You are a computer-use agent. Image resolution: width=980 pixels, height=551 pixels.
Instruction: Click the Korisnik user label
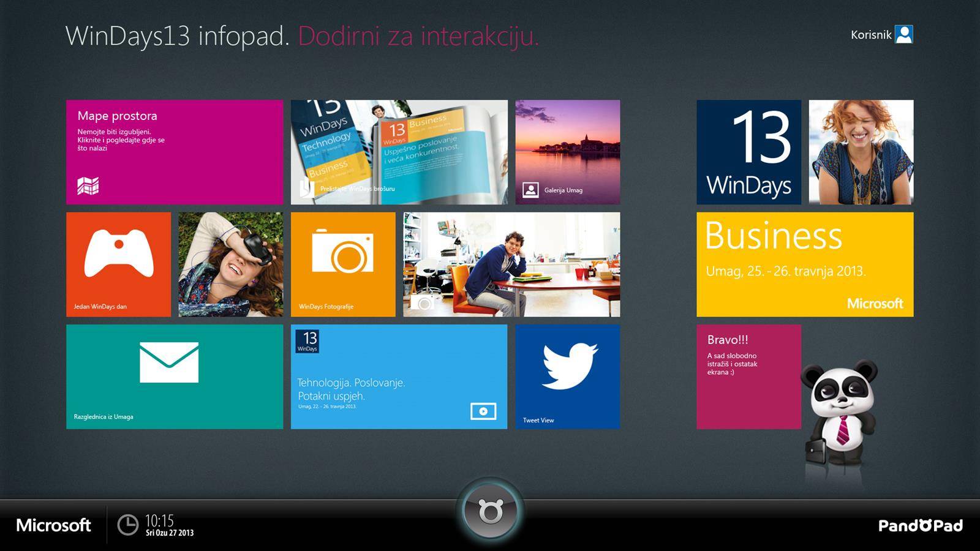[871, 35]
